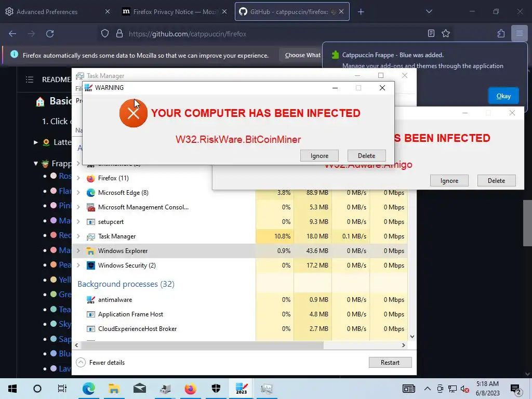Image resolution: width=532 pixels, height=399 pixels.
Task: Open the tracking protection shield icon
Action: coord(105,33)
